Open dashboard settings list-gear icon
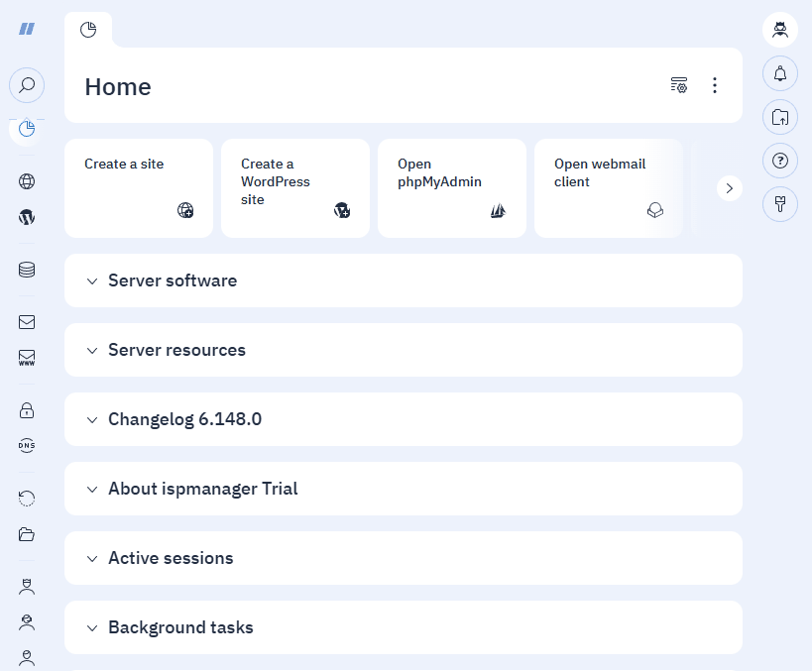The height and width of the screenshot is (671, 812). (679, 85)
